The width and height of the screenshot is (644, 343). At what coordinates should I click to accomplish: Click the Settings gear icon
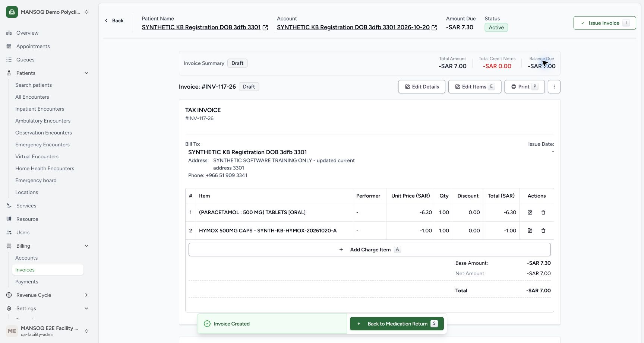point(9,308)
